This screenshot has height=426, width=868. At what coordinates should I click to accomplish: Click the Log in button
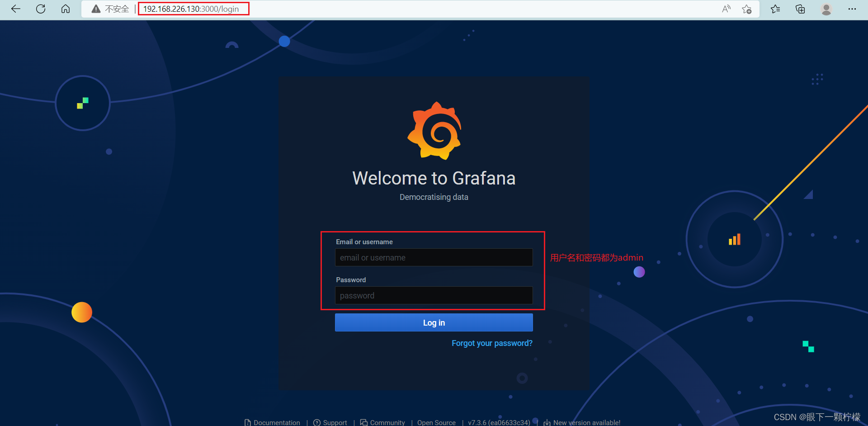(x=434, y=322)
